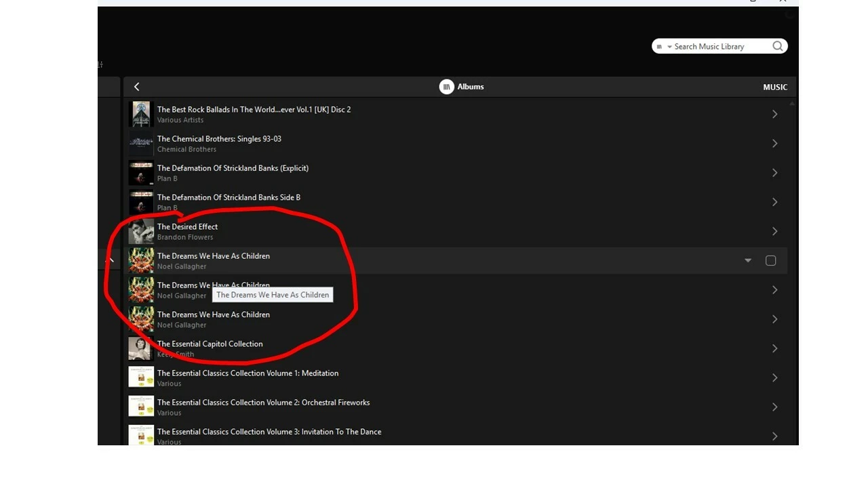Select Chemical Brothers Singles 93-03 album art

coord(141,143)
